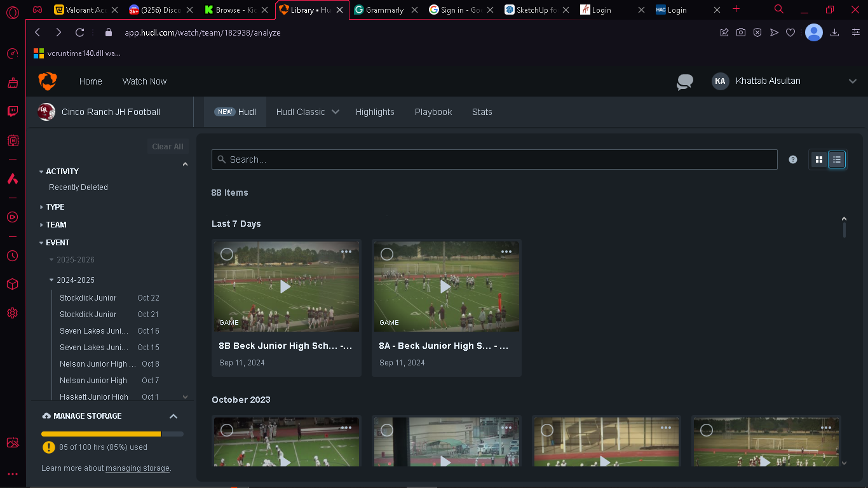This screenshot has height=488, width=868.
Task: Go back to previous page
Action: point(37,32)
